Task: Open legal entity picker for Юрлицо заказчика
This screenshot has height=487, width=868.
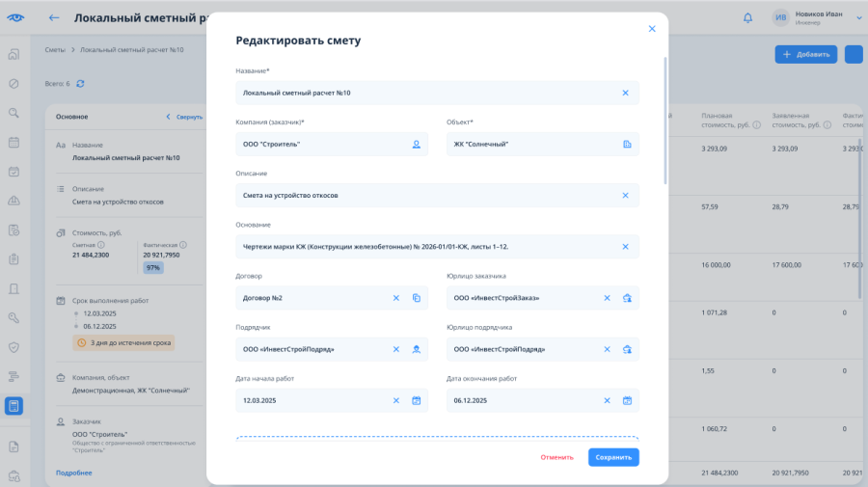Action: pyautogui.click(x=627, y=298)
